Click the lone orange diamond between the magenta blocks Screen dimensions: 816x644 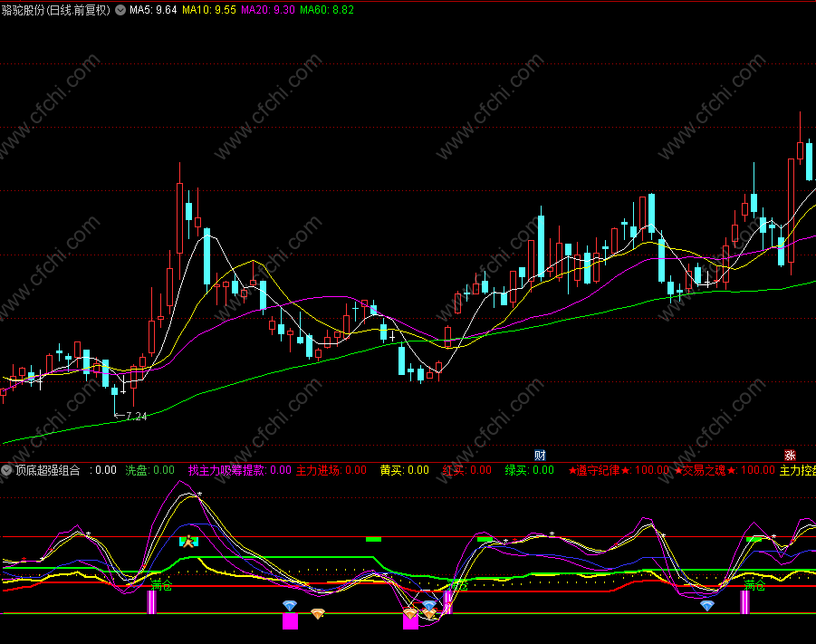[x=318, y=614]
